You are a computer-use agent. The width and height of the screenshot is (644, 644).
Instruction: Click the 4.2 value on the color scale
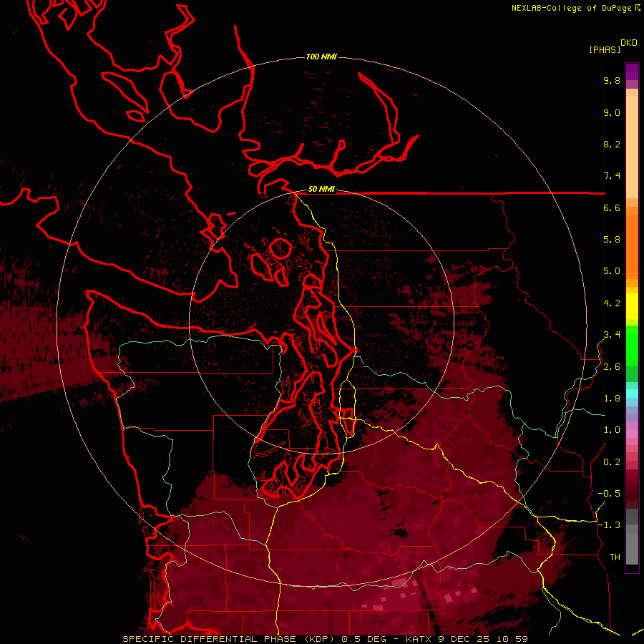pyautogui.click(x=612, y=303)
